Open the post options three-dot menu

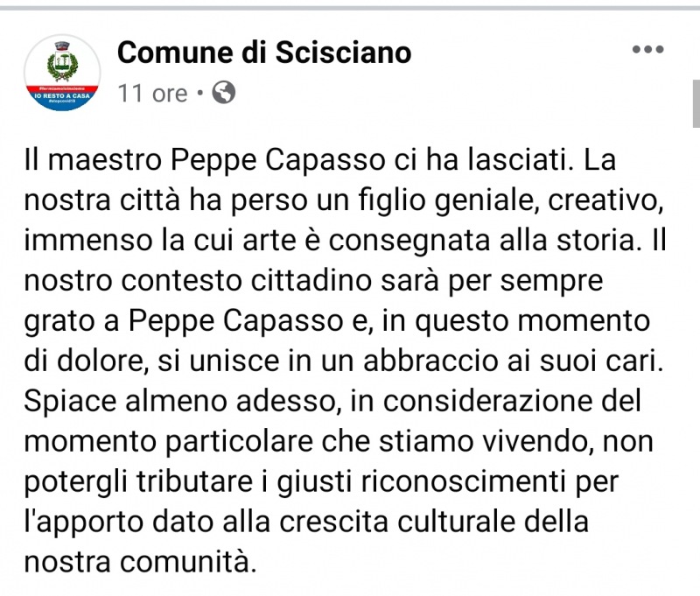pyautogui.click(x=648, y=48)
